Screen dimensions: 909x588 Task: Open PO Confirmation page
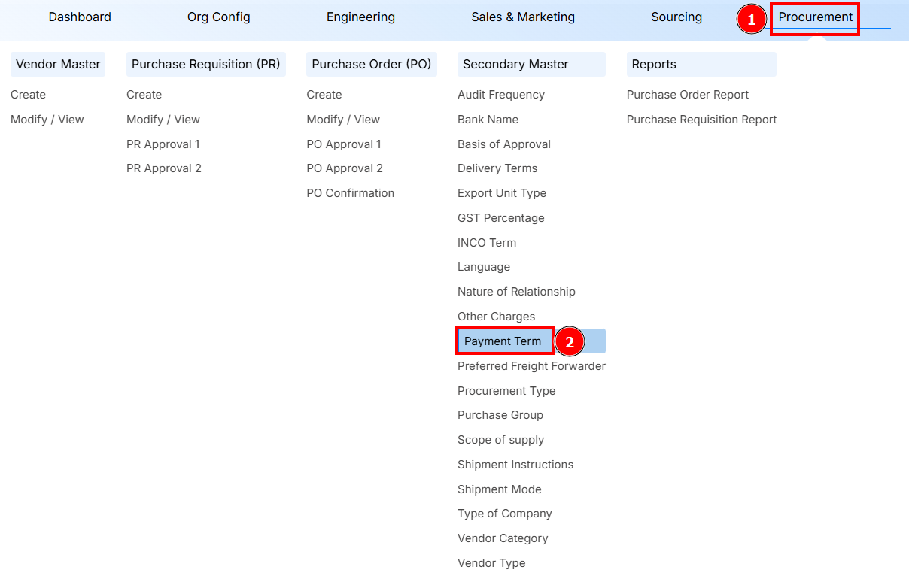pos(350,192)
